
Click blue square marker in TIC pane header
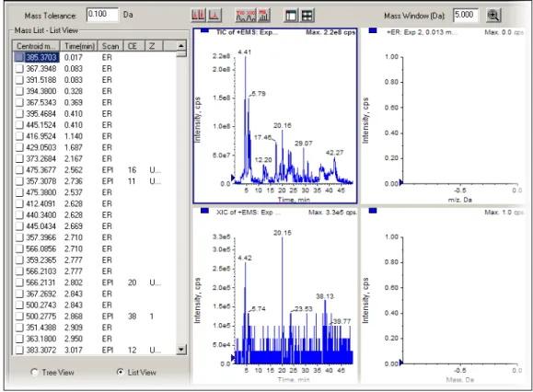tap(204, 30)
